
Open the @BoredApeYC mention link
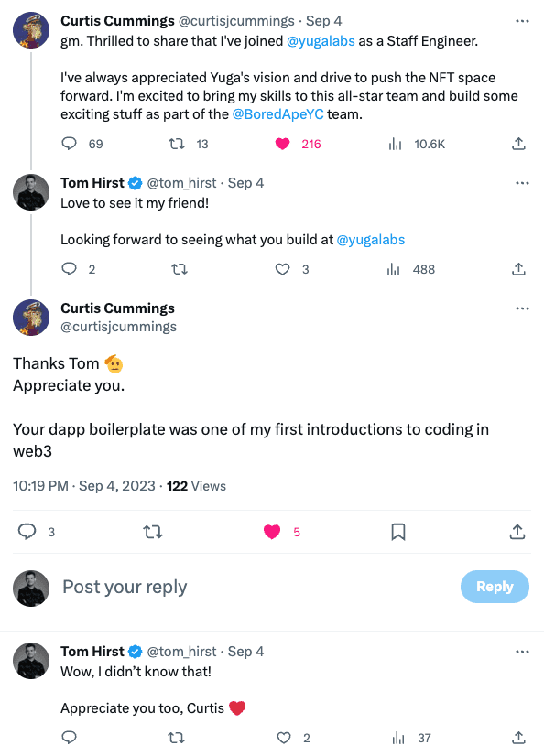click(277, 114)
